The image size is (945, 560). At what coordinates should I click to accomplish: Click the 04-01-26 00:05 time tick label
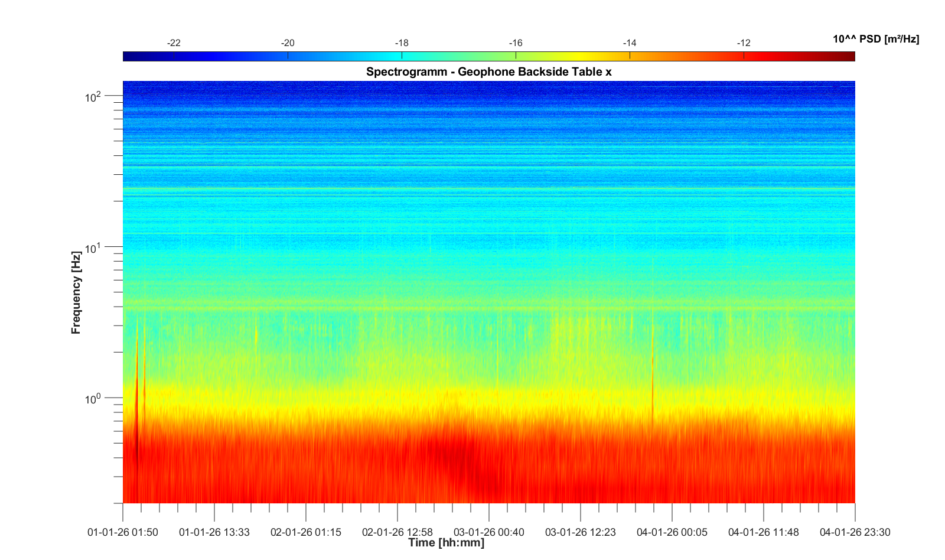pyautogui.click(x=672, y=532)
